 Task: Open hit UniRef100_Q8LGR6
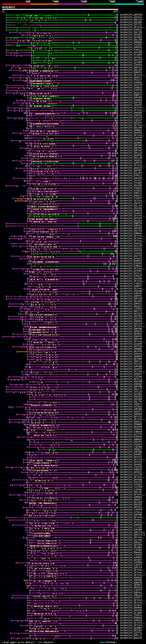click(x=131, y=22)
